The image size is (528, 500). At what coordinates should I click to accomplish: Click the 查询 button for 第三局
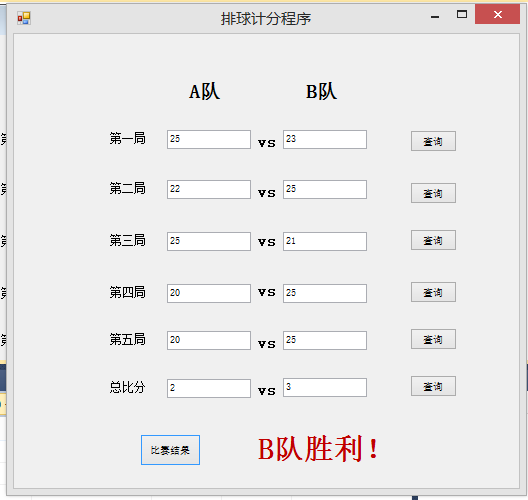433,240
